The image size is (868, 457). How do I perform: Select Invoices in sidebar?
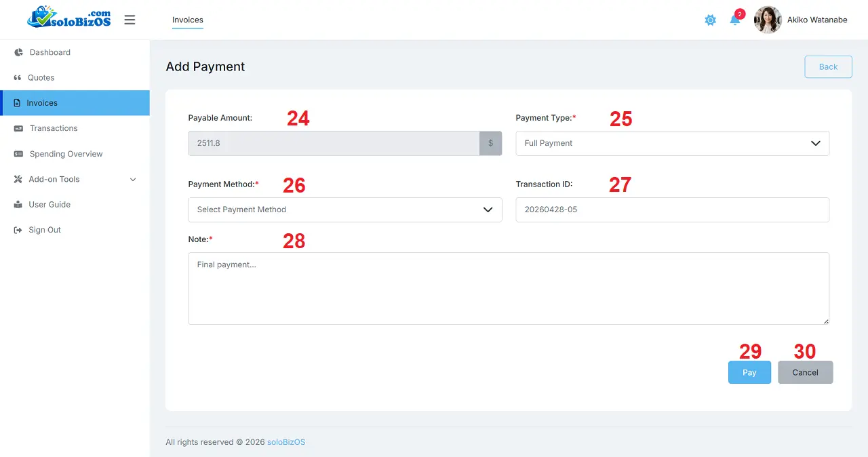[75, 103]
